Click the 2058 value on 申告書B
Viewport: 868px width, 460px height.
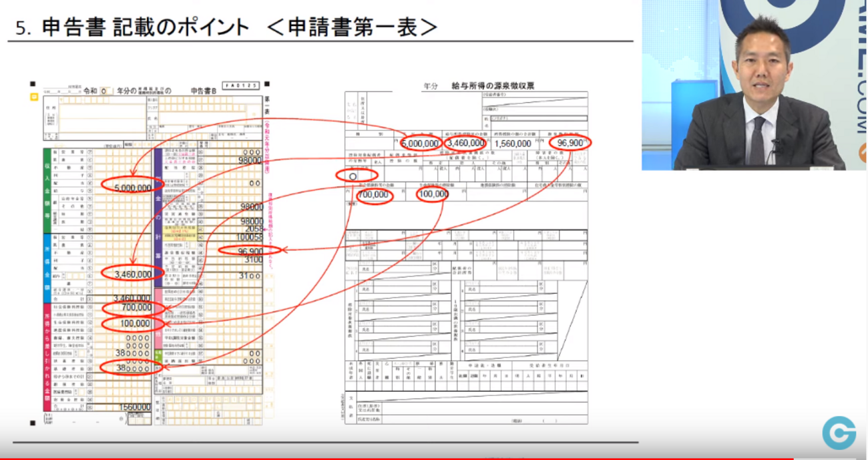[x=254, y=229]
